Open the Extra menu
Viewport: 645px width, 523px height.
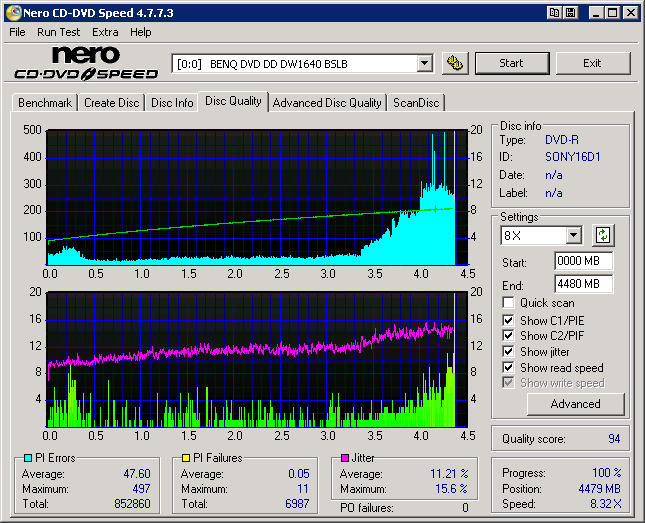pyautogui.click(x=105, y=32)
